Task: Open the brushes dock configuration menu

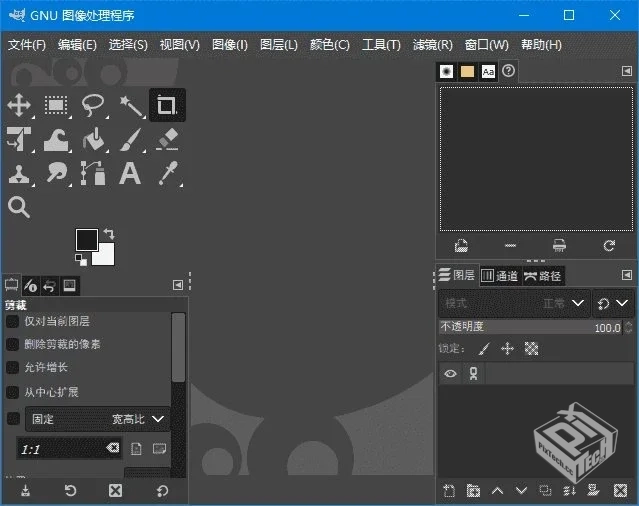Action: pyautogui.click(x=627, y=71)
